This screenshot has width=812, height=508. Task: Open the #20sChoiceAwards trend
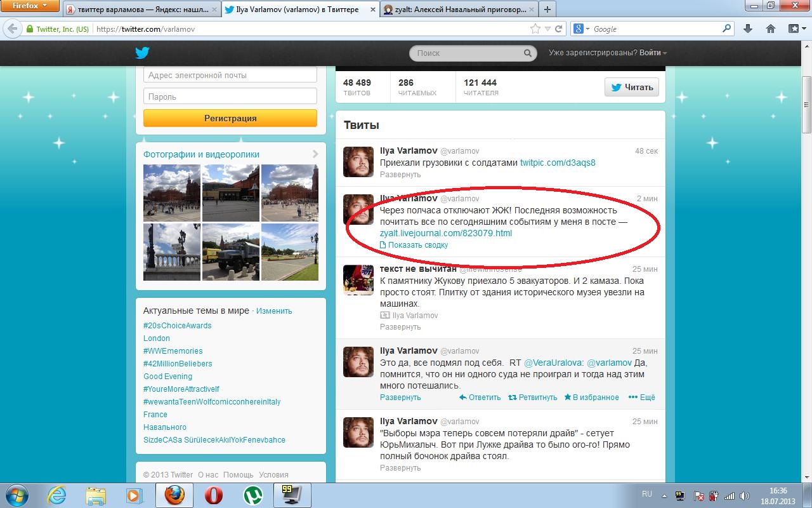tap(178, 326)
